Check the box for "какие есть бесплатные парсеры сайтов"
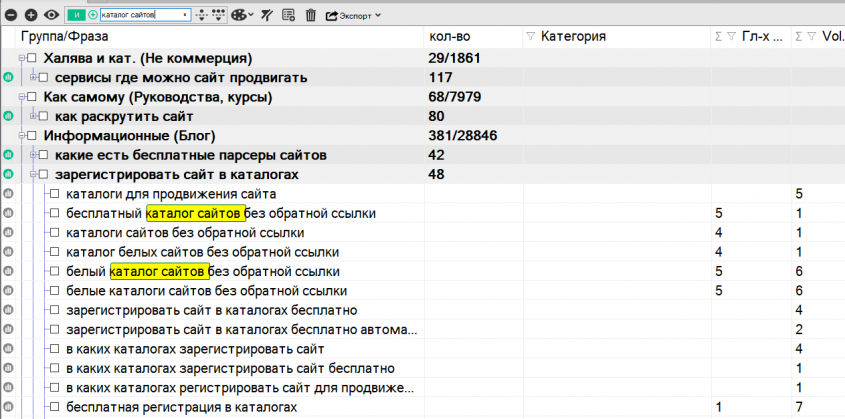Viewport: 845px width, 419px height. [44, 155]
